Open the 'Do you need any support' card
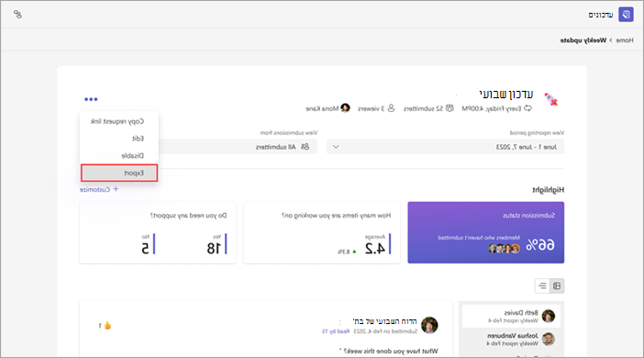 click(x=158, y=232)
